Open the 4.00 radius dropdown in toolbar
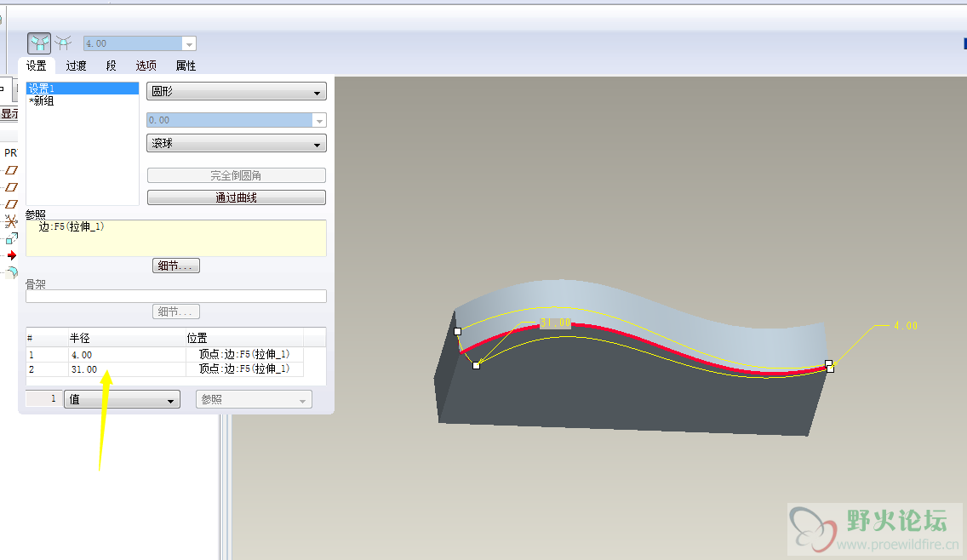The height and width of the screenshot is (560, 967). (x=189, y=43)
